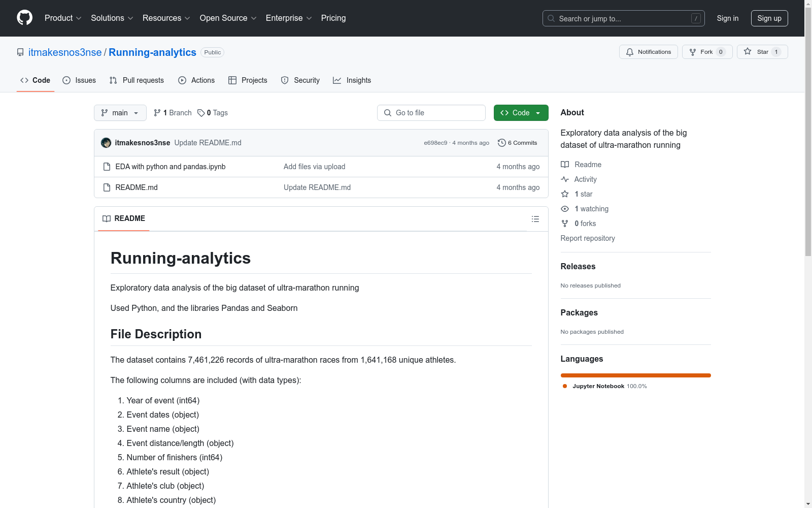Click the commit history clock icon
The height and width of the screenshot is (508, 812).
[501, 143]
